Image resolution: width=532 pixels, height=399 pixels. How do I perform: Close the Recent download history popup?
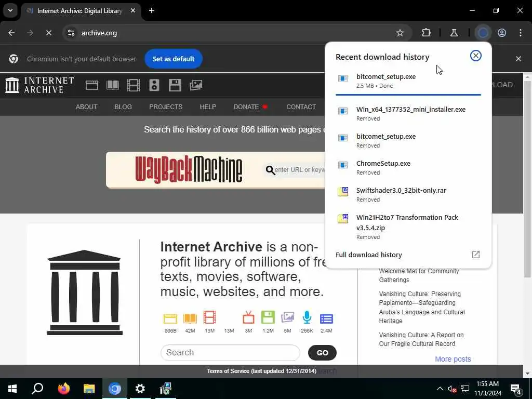click(x=476, y=56)
